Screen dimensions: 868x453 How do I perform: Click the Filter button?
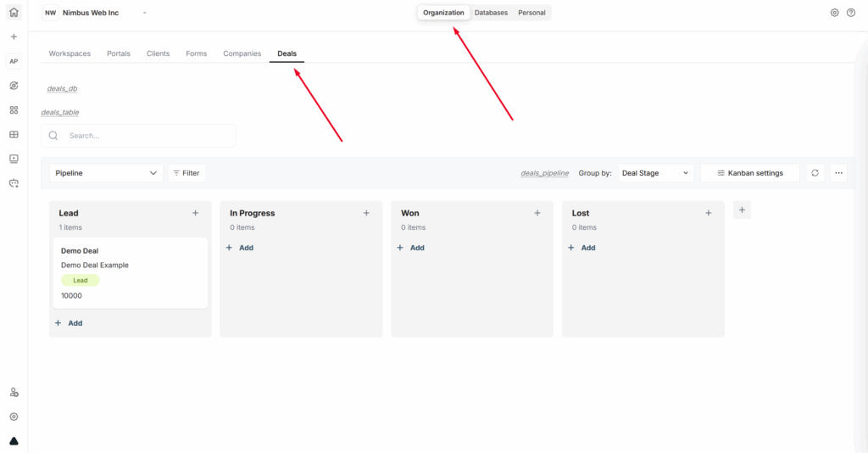coord(186,173)
